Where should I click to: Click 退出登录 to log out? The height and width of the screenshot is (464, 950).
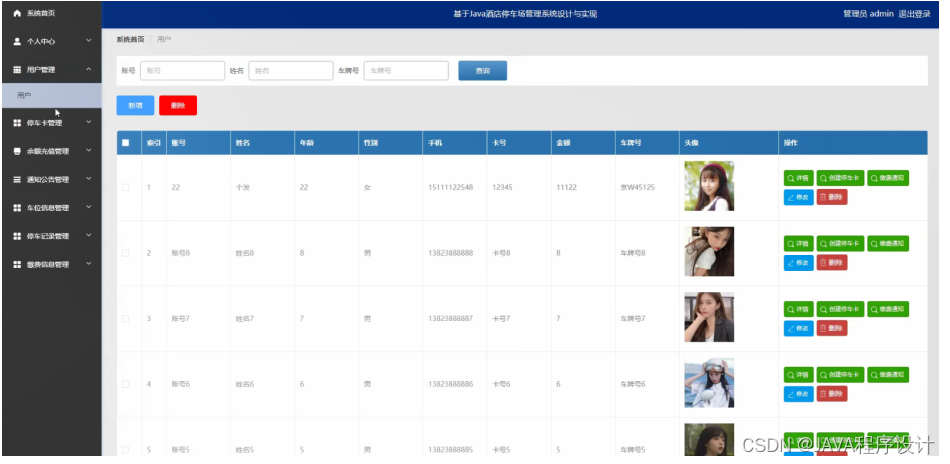click(914, 14)
